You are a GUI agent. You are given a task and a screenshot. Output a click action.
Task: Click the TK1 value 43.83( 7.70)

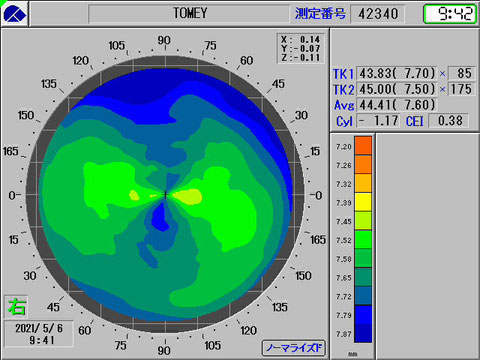click(x=397, y=73)
